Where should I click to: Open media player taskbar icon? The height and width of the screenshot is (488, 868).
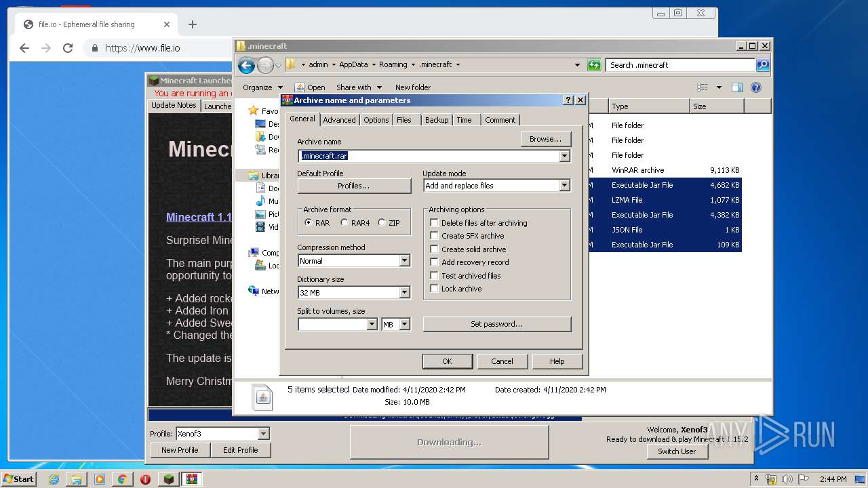[x=100, y=479]
